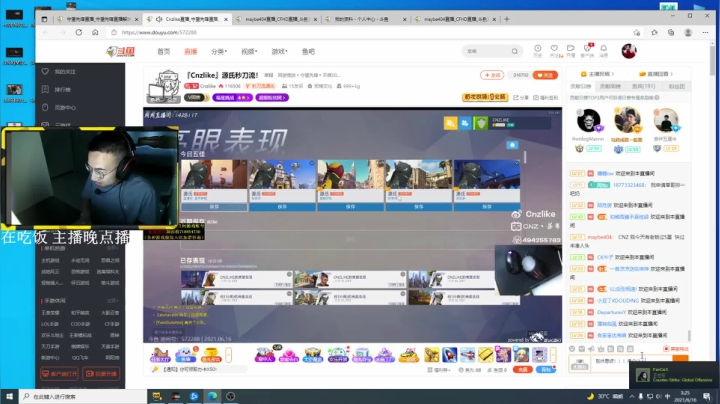Click the taskbar clock
This screenshot has width=720, height=404.
685,396
